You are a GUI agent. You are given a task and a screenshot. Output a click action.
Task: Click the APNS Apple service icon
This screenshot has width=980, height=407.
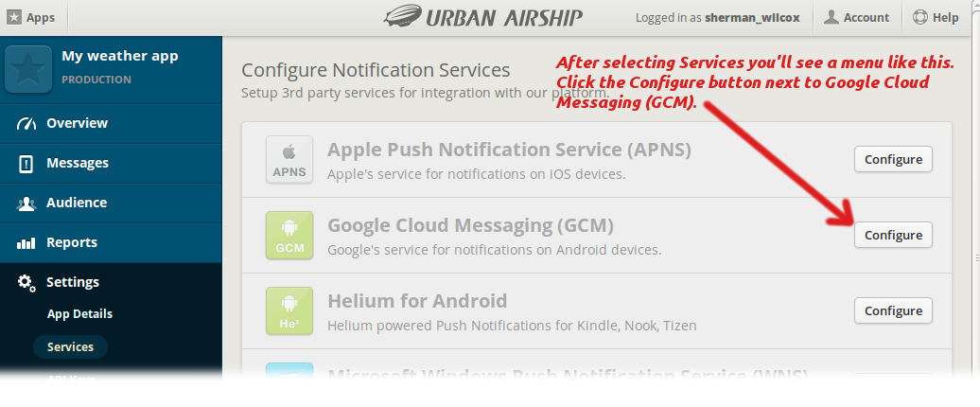click(x=289, y=159)
